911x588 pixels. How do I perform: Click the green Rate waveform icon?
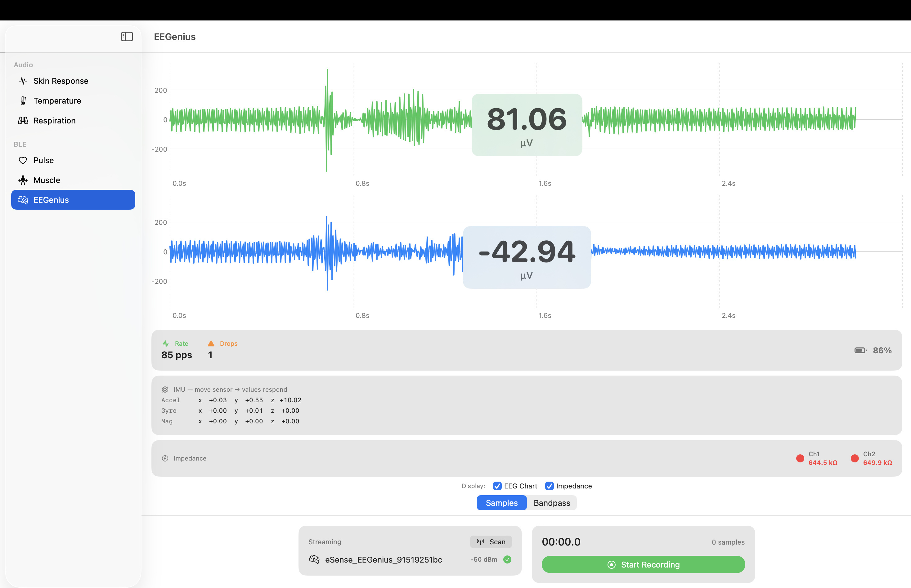click(x=166, y=344)
